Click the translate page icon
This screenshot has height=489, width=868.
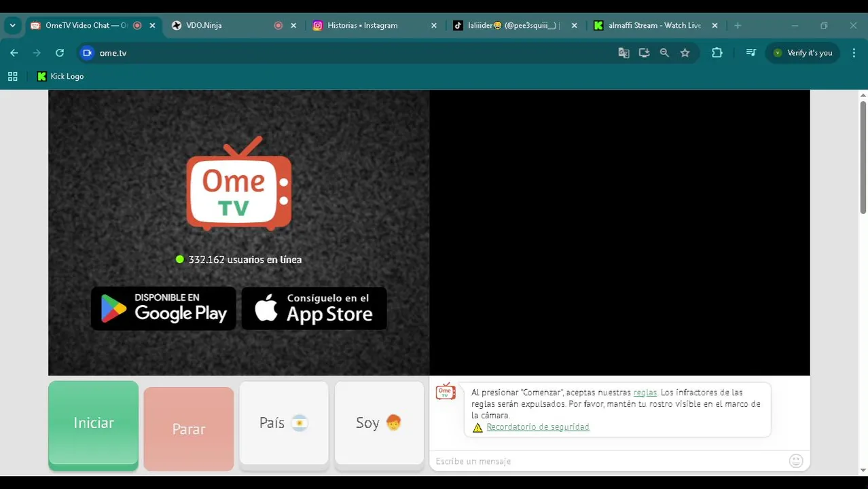click(x=623, y=53)
